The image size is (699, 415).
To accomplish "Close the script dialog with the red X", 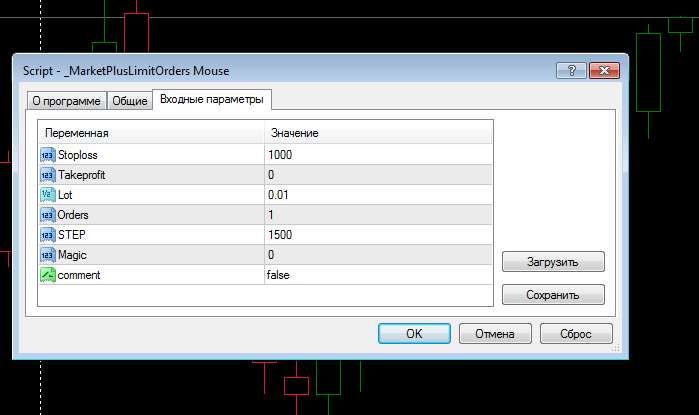I will [604, 70].
